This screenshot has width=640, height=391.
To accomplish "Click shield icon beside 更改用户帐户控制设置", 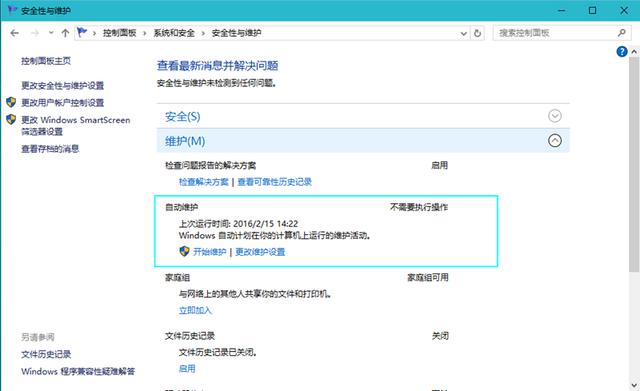I will (11, 102).
